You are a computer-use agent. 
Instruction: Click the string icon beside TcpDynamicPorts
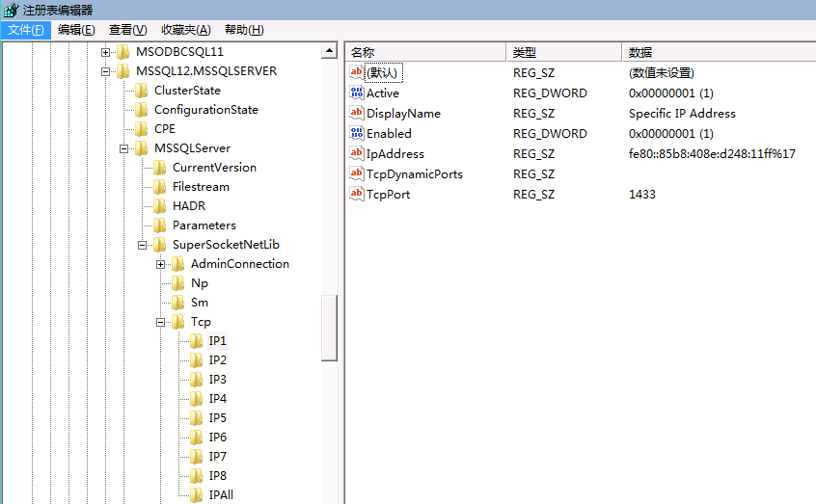356,174
